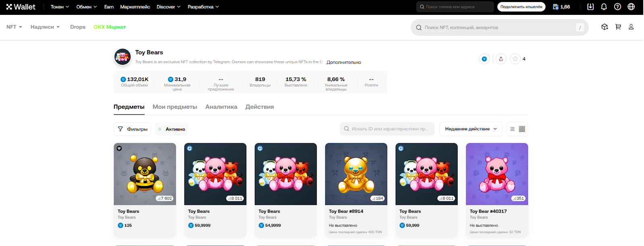Click the ID or traits search field
The width and height of the screenshot is (644, 246).
coord(387,129)
